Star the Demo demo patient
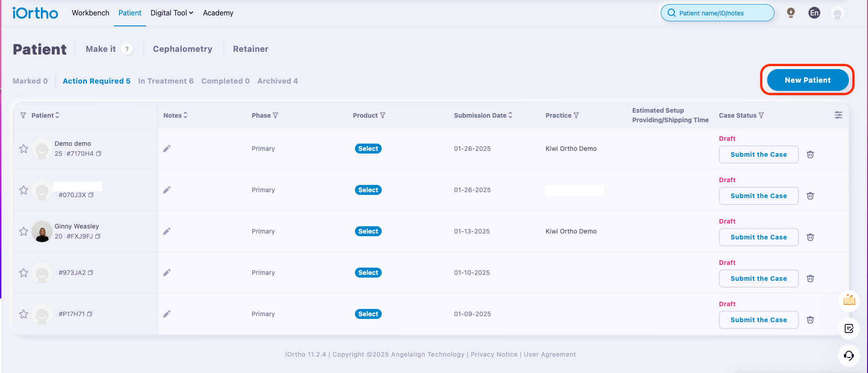 click(x=24, y=149)
